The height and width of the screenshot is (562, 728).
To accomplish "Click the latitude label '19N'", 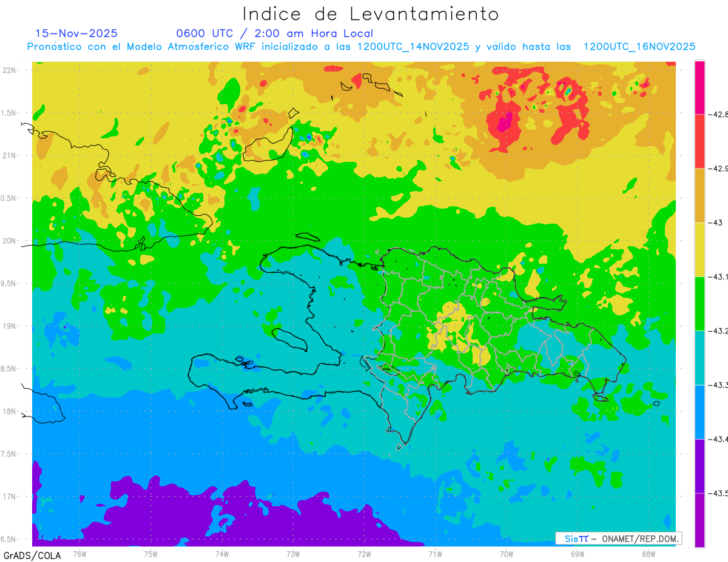I will (x=10, y=326).
